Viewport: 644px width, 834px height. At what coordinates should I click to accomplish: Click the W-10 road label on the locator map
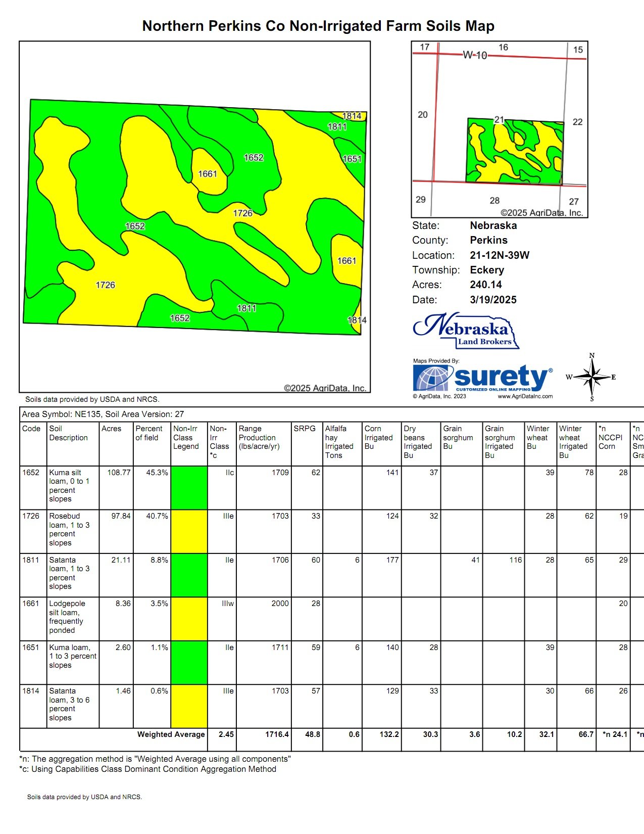[x=475, y=55]
